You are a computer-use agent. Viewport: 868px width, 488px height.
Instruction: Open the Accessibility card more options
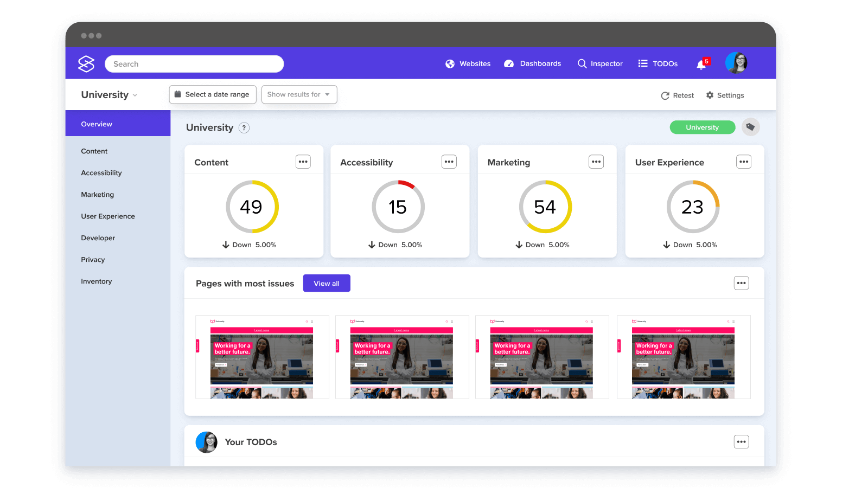pyautogui.click(x=449, y=162)
